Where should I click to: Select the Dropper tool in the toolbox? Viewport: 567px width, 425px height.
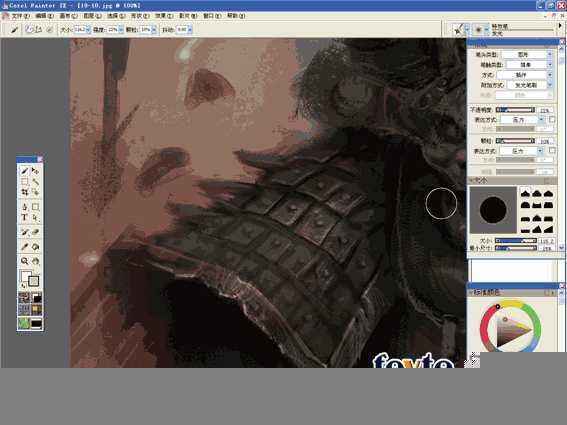pos(24,247)
